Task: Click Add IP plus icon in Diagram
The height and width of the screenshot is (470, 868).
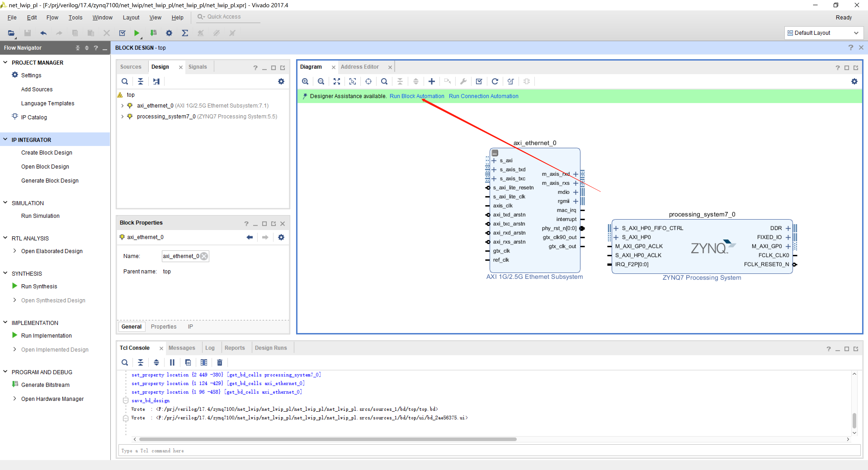Action: pyautogui.click(x=432, y=81)
